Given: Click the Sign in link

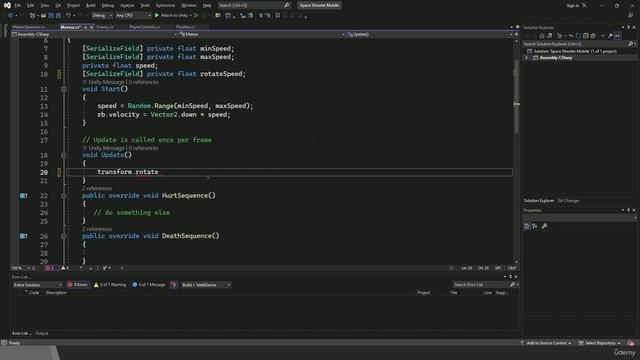Looking at the screenshot, I should pyautogui.click(x=573, y=5).
